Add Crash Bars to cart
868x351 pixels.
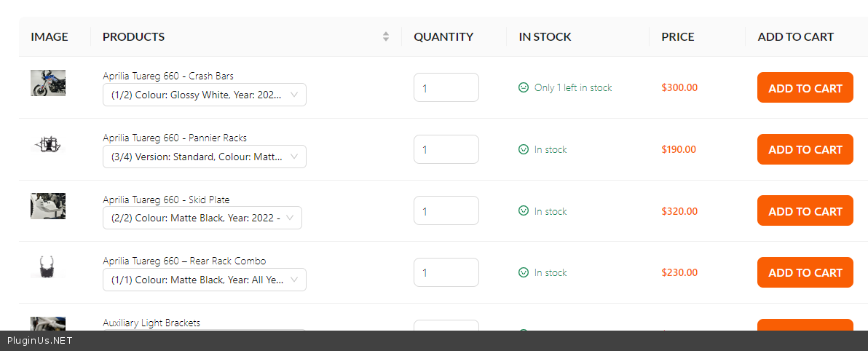pyautogui.click(x=805, y=87)
